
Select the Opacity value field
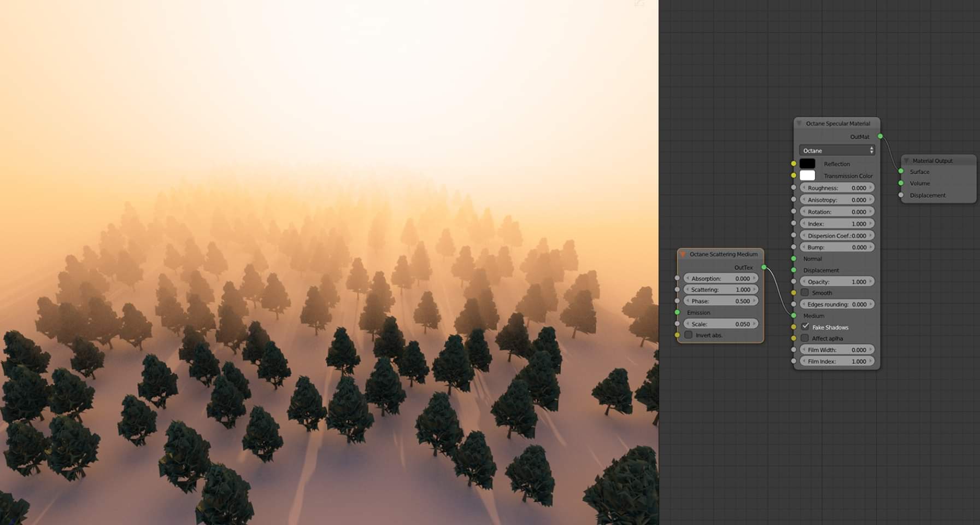coord(837,282)
